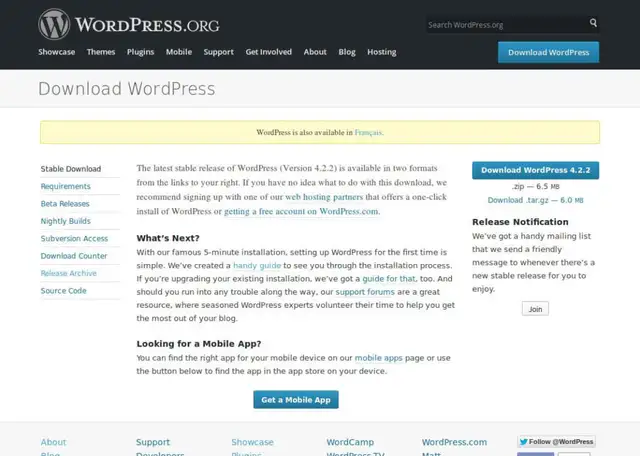Click the Follow @WordPress Twitter button
The width and height of the screenshot is (640, 456).
pos(556,442)
